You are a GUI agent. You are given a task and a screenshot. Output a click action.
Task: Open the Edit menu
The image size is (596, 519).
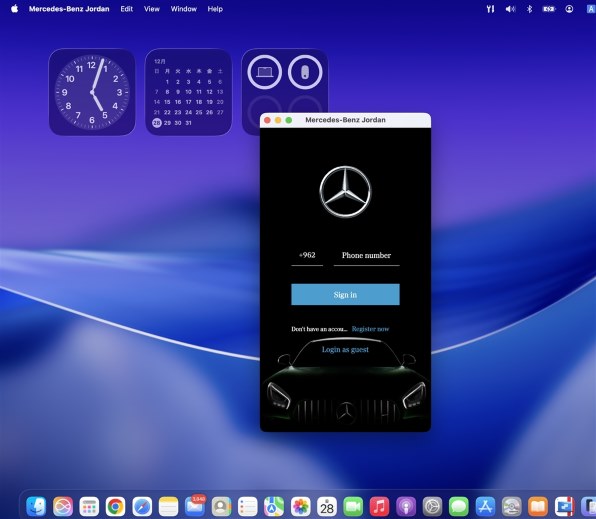pos(127,9)
